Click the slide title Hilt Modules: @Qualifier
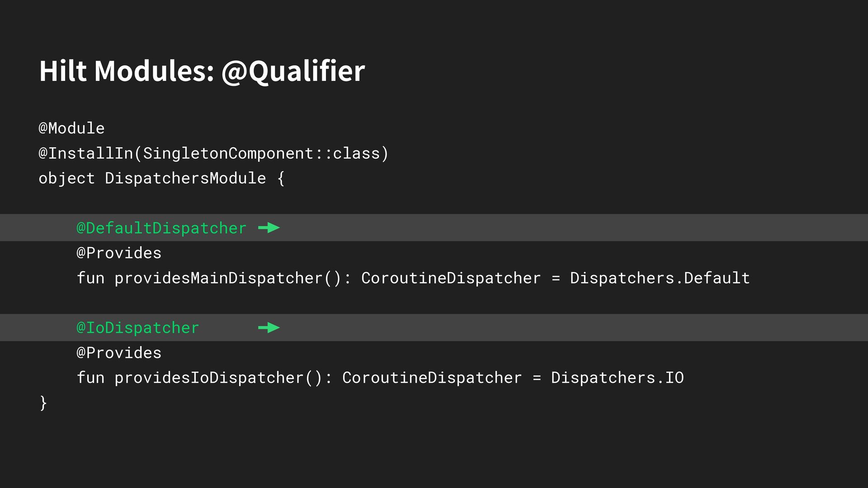 202,71
